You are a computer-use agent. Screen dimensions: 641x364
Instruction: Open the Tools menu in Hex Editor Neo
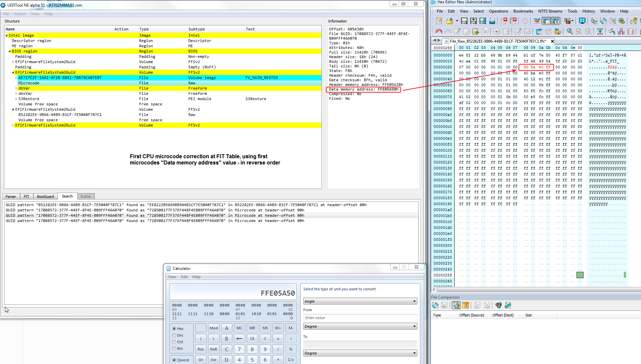click(x=572, y=11)
